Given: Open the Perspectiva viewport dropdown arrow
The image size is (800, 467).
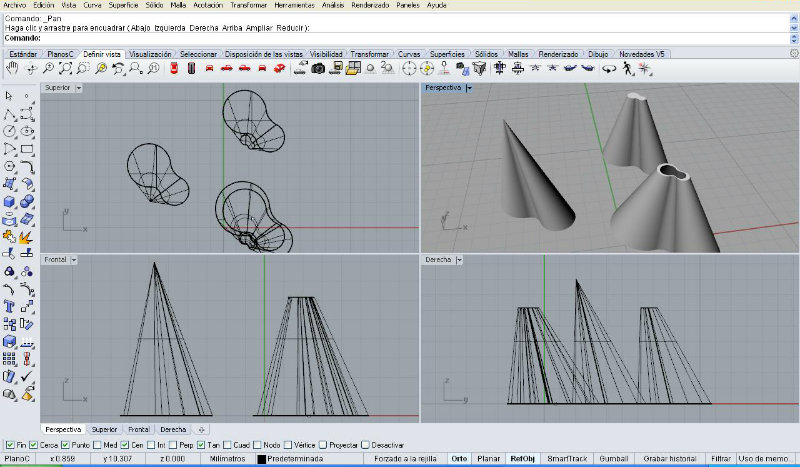Looking at the screenshot, I should click(469, 88).
